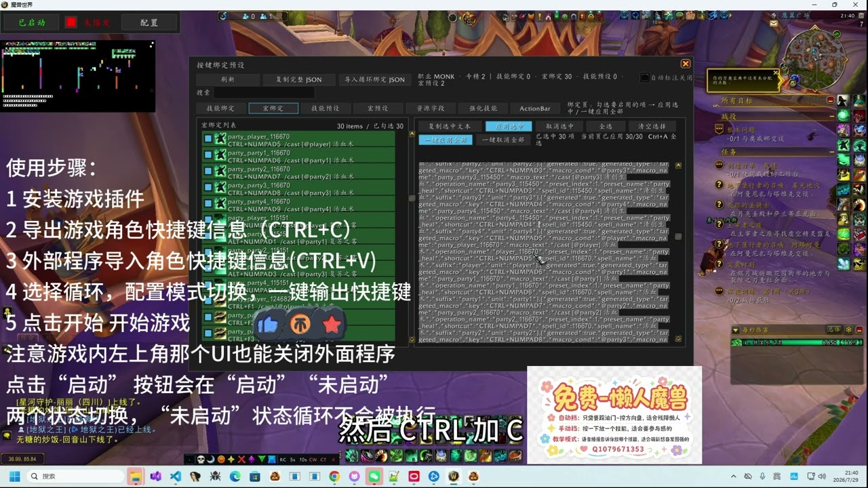Image resolution: width=868 pixels, height=488 pixels.
Task: Click 一键取消全部 button
Action: point(502,140)
